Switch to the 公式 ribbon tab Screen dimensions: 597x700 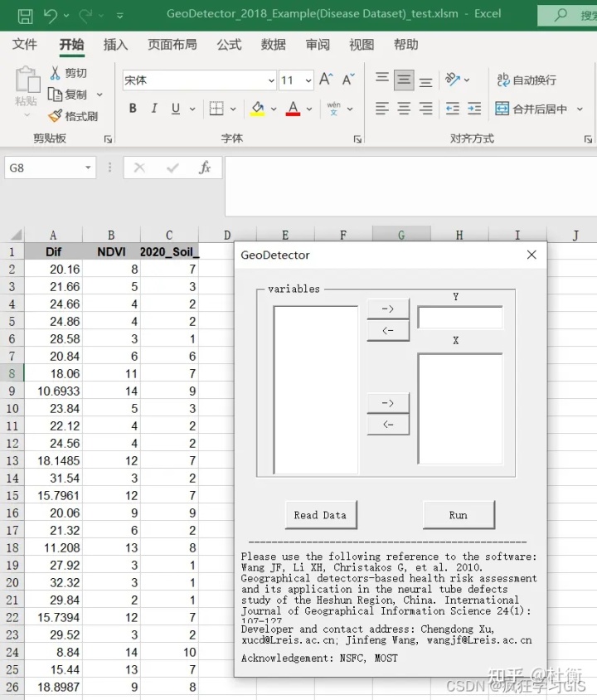tap(229, 44)
